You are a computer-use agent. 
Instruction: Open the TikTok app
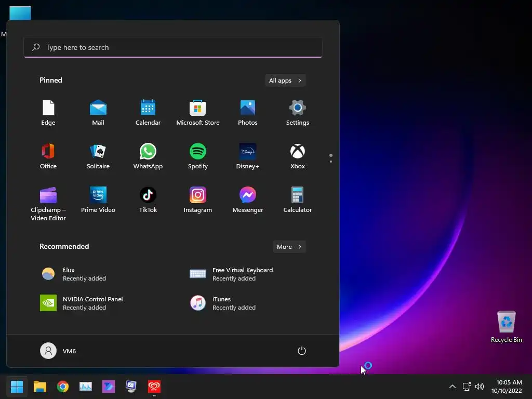(148, 200)
